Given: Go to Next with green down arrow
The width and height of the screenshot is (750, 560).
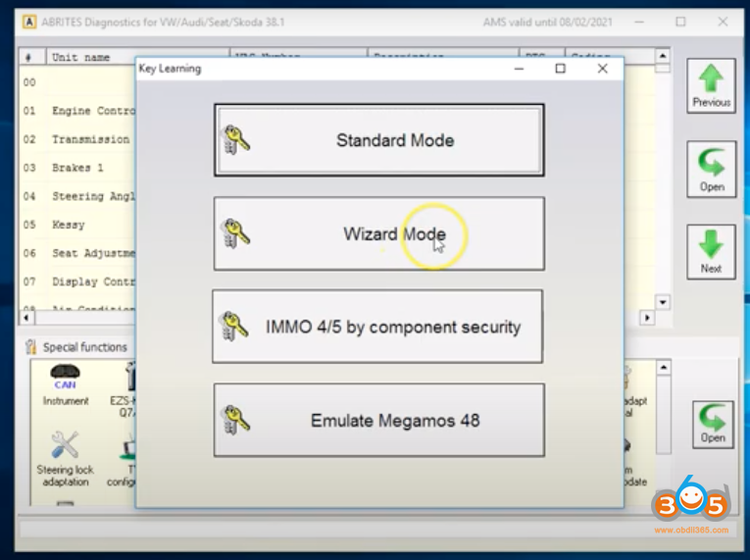Looking at the screenshot, I should point(711,252).
